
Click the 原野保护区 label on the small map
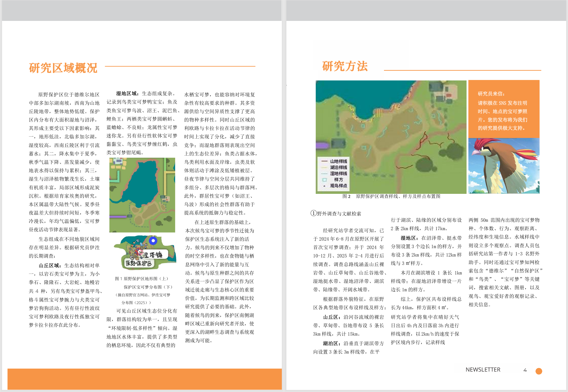[x=139, y=263]
